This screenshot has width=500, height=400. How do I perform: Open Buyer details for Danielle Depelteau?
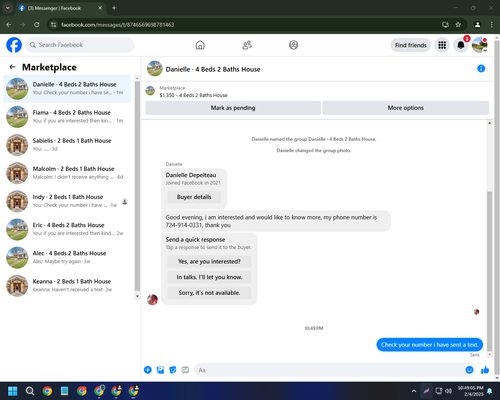pyautogui.click(x=194, y=197)
